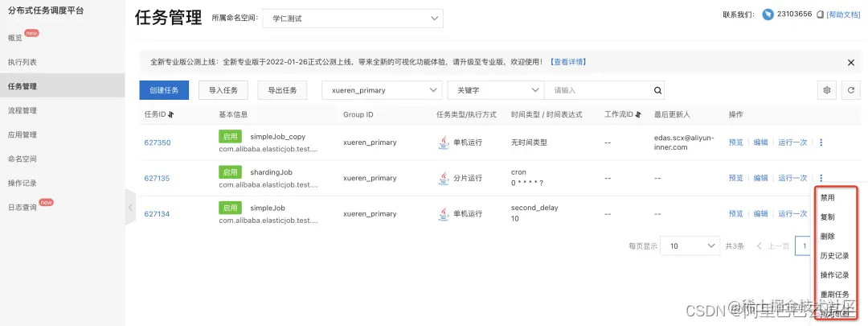Click 运行一次 for shardingJob row

[x=792, y=178]
